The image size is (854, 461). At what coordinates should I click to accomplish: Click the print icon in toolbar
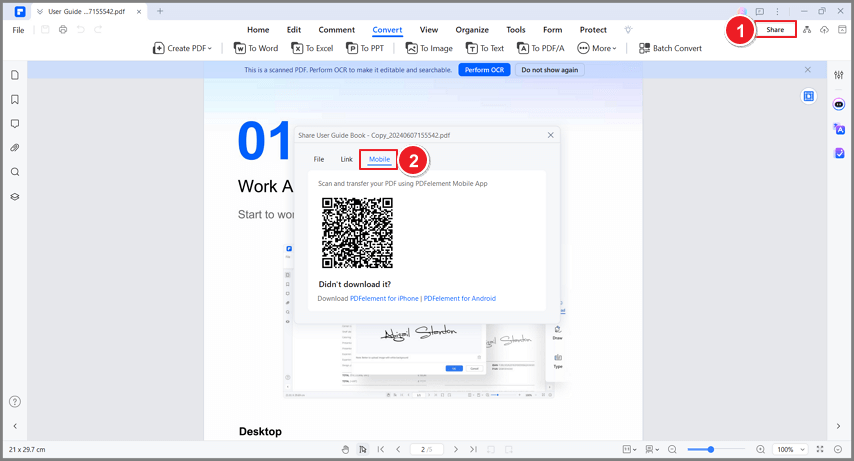63,29
